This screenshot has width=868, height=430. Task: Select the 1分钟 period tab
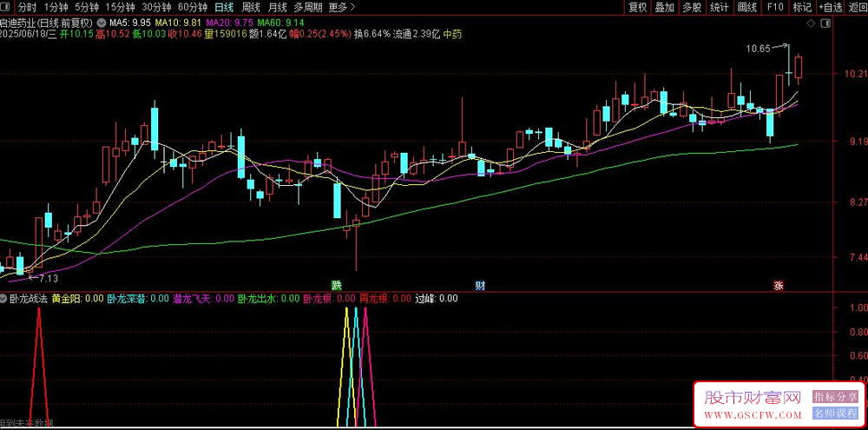click(x=56, y=7)
